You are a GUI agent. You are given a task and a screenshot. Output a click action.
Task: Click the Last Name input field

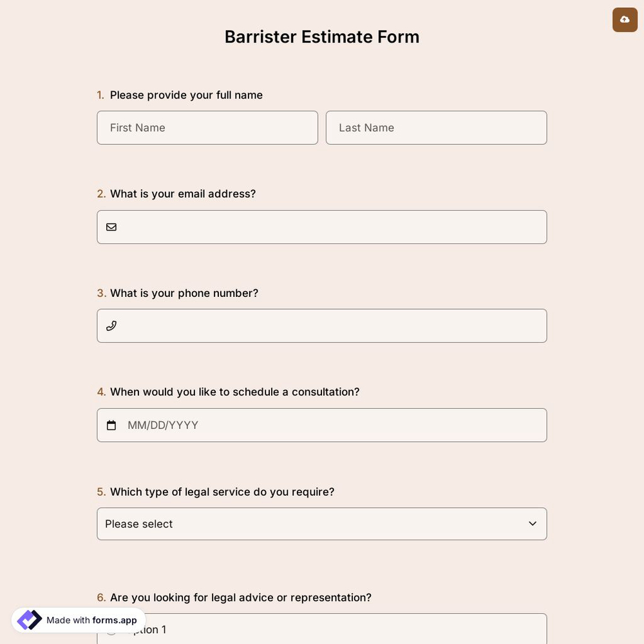tap(436, 127)
